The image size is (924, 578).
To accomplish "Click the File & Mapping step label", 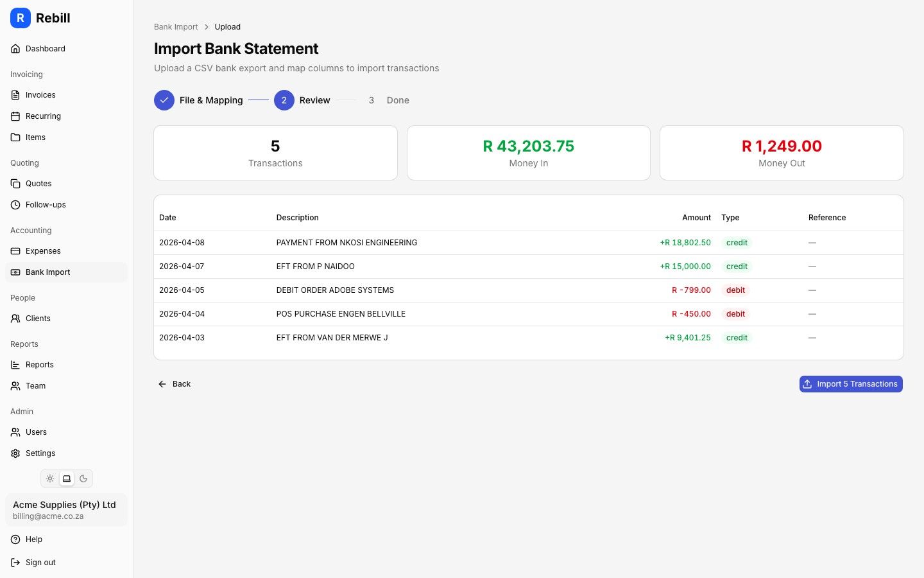I will pyautogui.click(x=211, y=100).
